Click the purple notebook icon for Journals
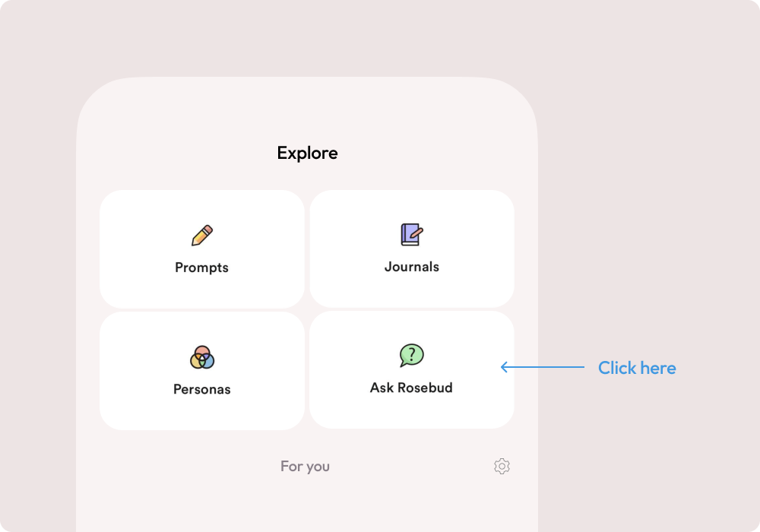 411,234
